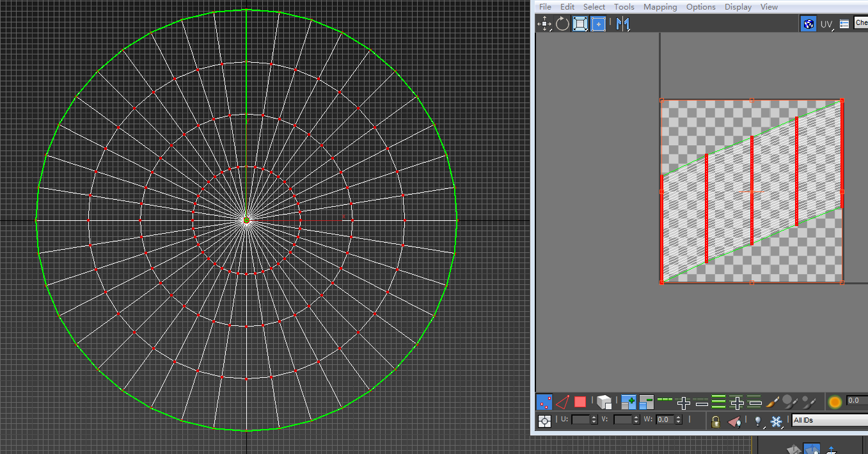Open the Mapping menu
This screenshot has width=868, height=454.
[x=660, y=7]
